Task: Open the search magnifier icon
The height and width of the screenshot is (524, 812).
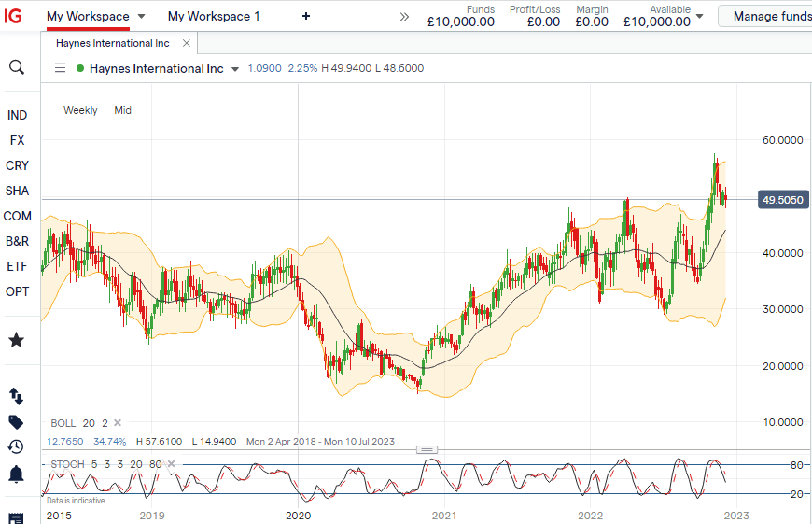Action: click(17, 67)
